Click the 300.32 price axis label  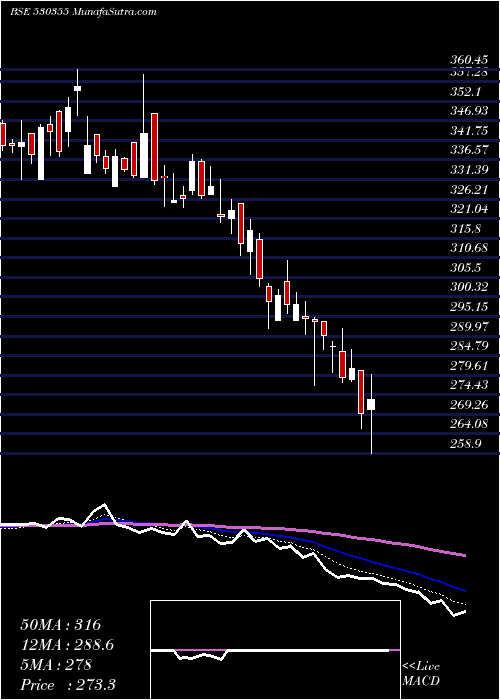[469, 287]
